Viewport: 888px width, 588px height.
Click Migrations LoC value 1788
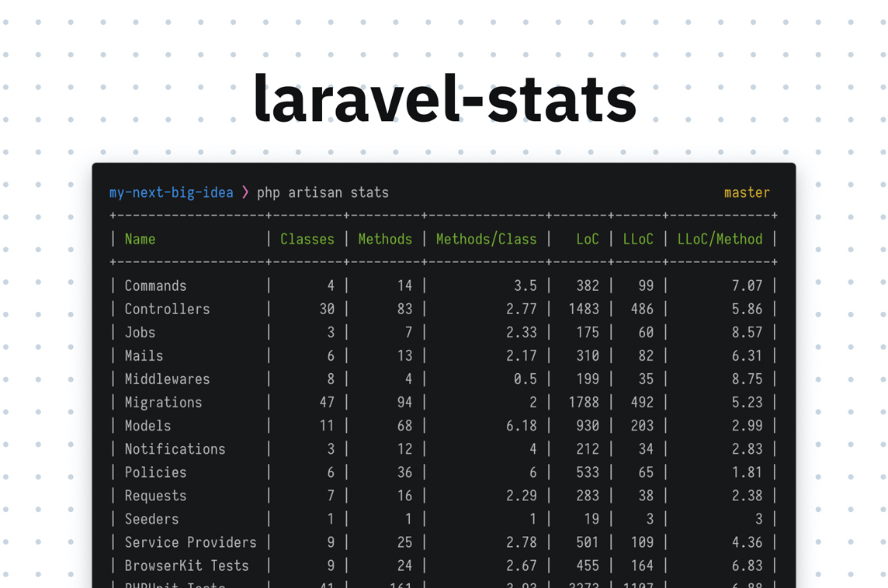coord(583,403)
